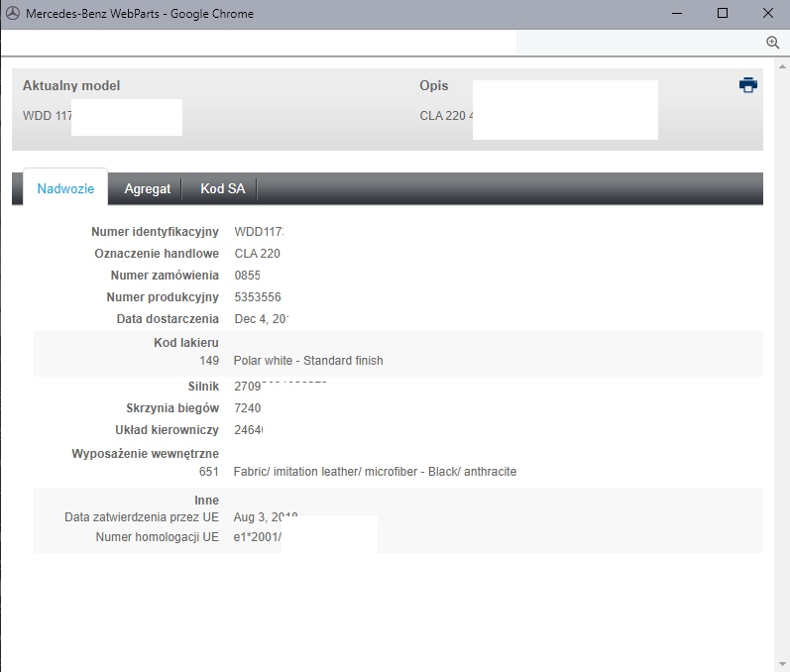Click interior code value 651
790x672 pixels.
coord(209,472)
